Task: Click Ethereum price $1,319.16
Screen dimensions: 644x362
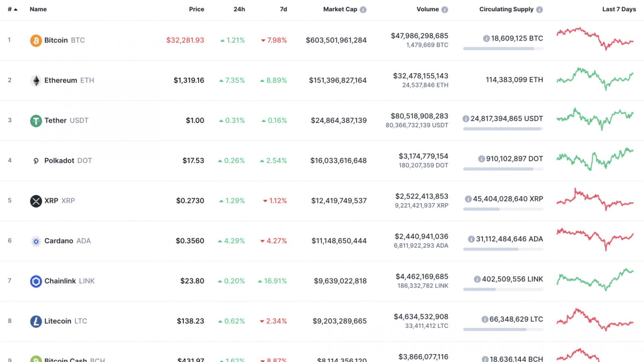Action: 189,80
